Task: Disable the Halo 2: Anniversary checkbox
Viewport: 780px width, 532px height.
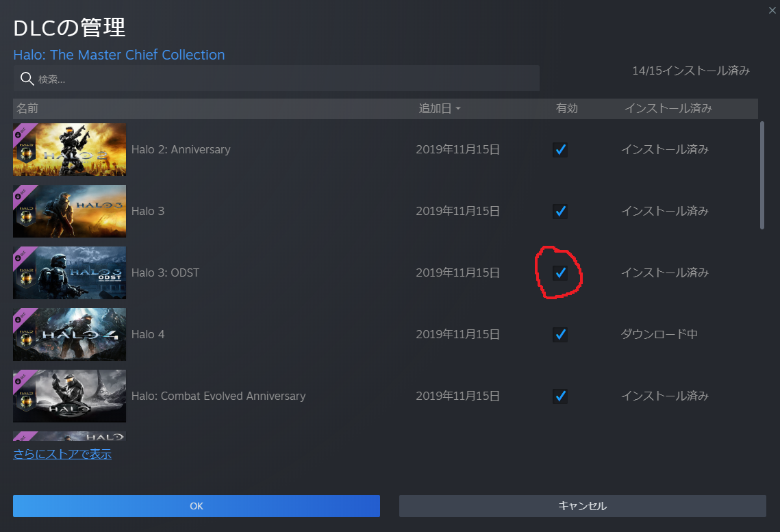Action: 560,150
